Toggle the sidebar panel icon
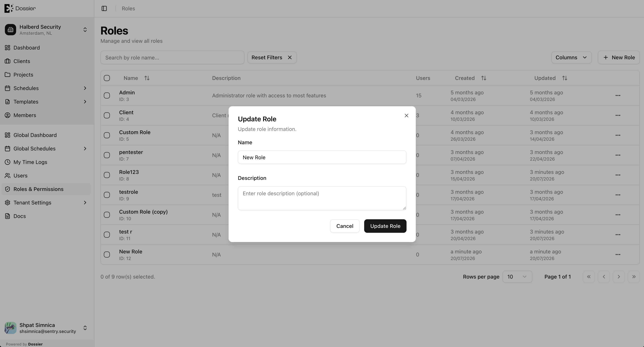The height and width of the screenshot is (347, 644). click(104, 8)
